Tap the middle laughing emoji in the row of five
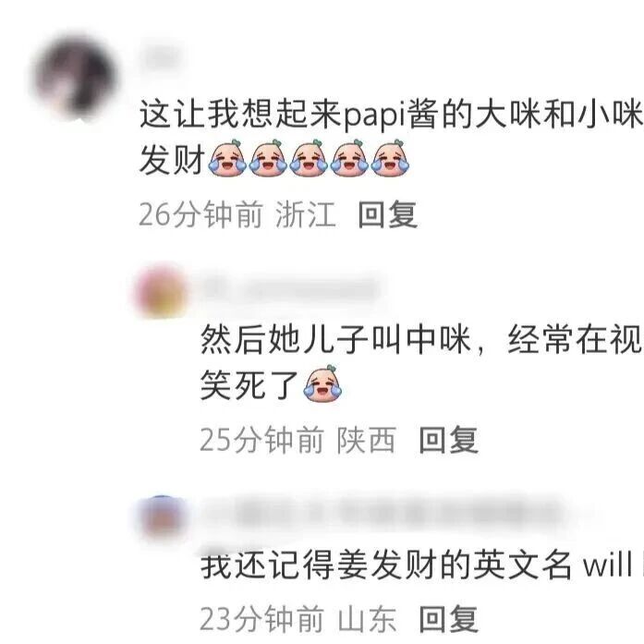 [309, 159]
